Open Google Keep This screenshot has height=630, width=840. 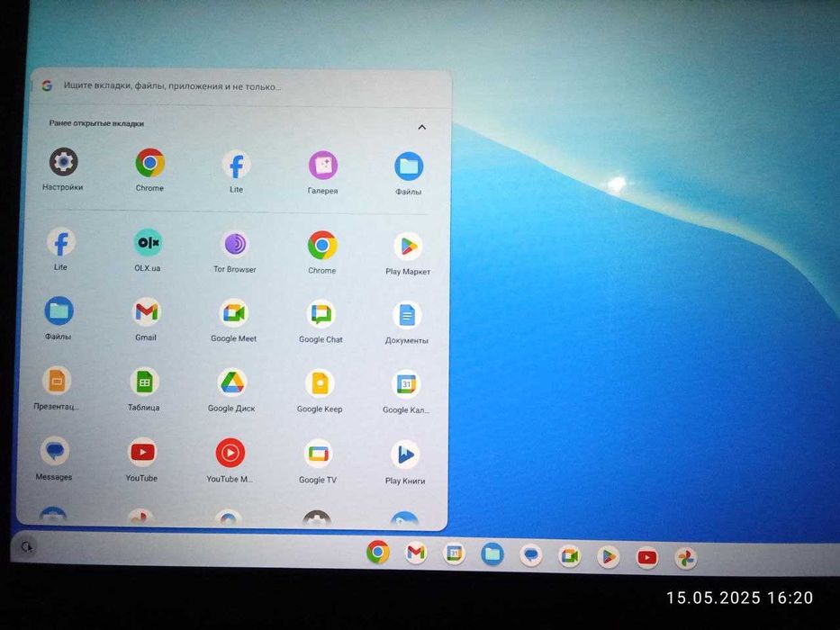[x=320, y=384]
